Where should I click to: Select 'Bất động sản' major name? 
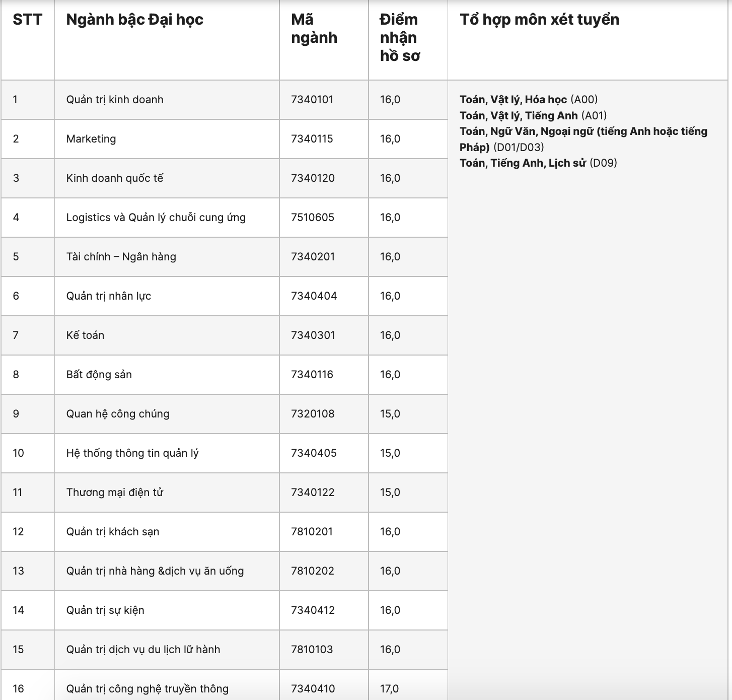tap(99, 375)
